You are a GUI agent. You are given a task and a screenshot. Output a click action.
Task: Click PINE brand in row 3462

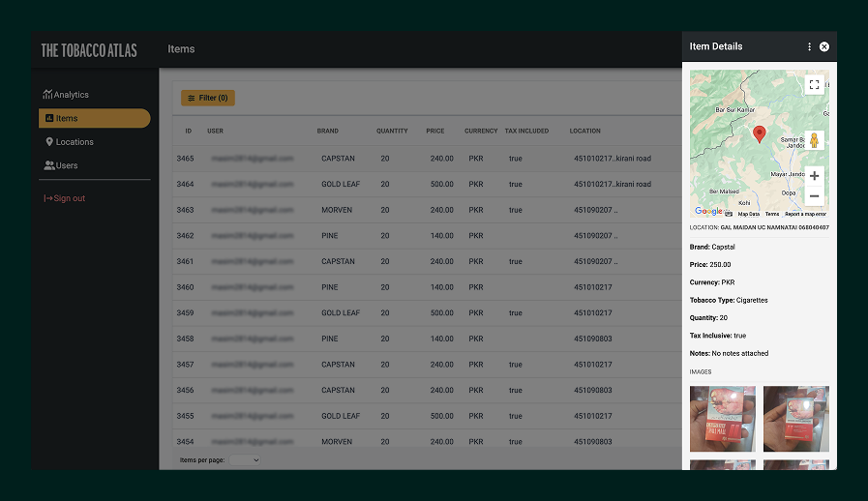point(329,236)
